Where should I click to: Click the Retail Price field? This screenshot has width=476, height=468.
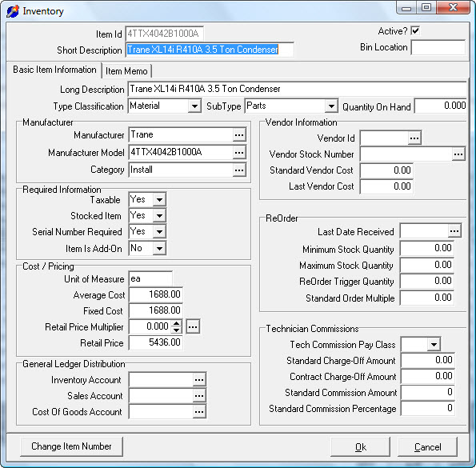(x=156, y=343)
